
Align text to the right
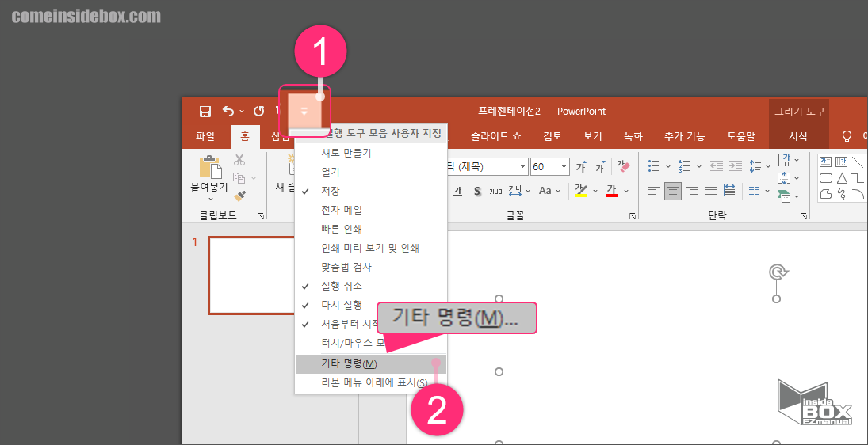(692, 191)
